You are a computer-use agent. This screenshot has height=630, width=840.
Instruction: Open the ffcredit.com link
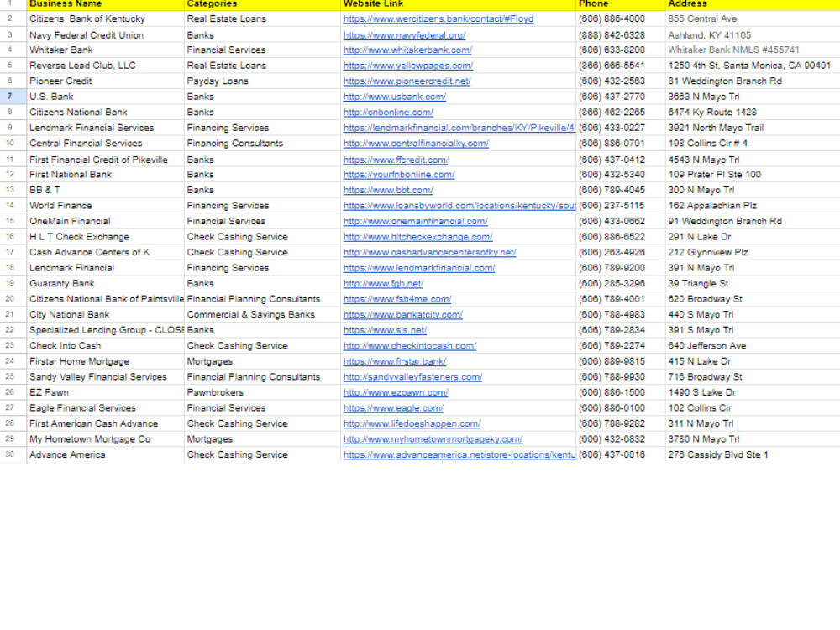(x=396, y=160)
